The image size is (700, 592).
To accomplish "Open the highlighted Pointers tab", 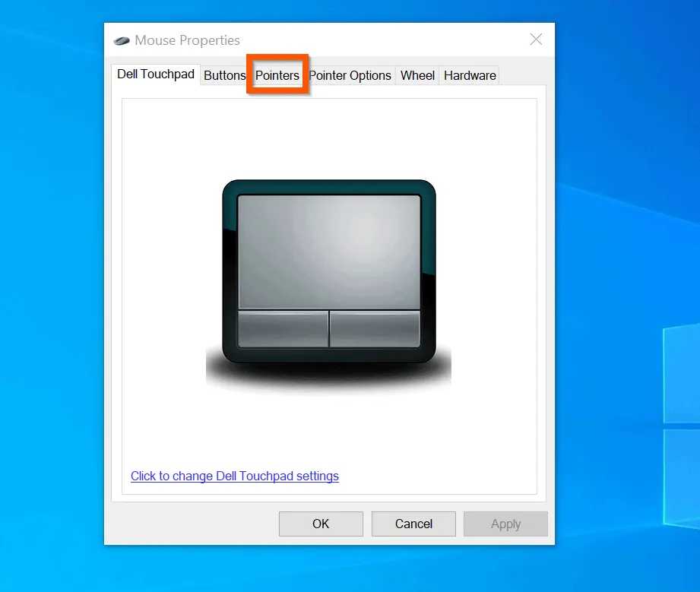I will (277, 75).
